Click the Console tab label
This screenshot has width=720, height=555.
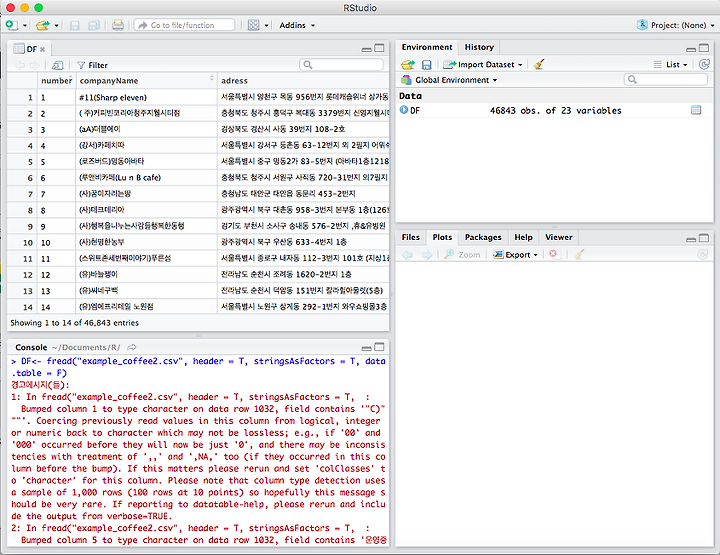pyautogui.click(x=31, y=348)
